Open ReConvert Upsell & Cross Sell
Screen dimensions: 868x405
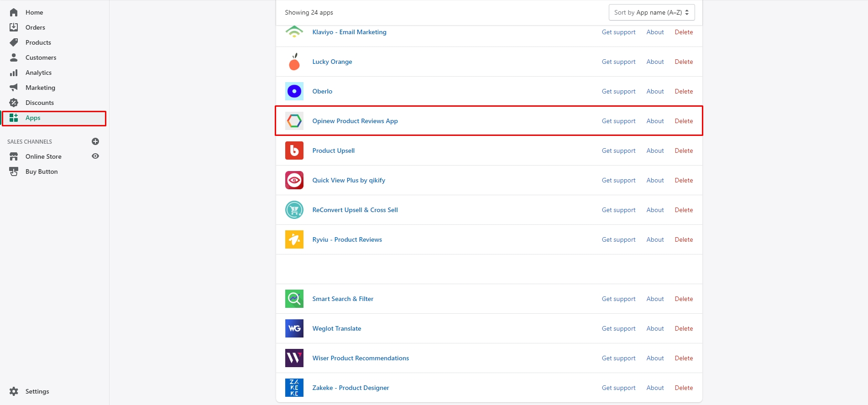[355, 210]
